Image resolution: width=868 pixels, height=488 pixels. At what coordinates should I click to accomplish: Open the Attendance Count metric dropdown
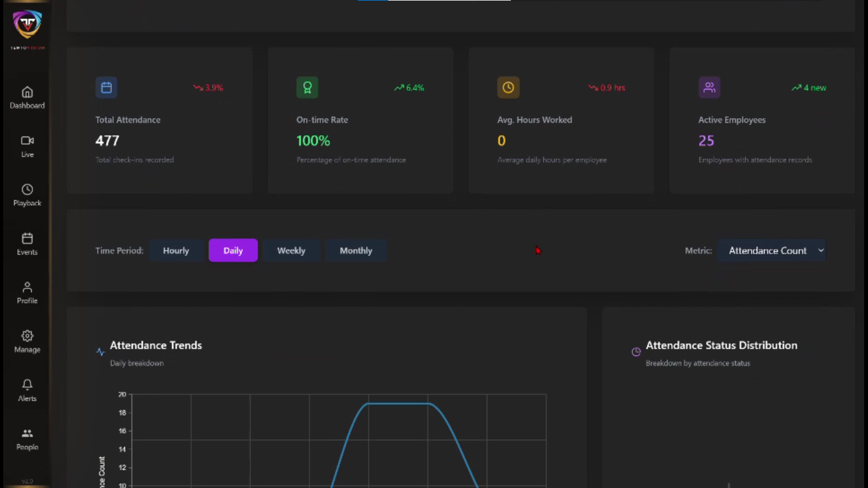[771, 250]
